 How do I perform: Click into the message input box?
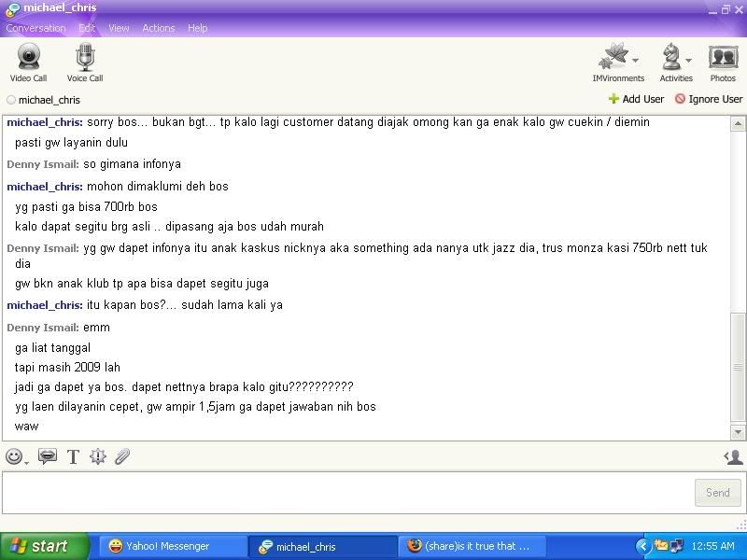click(x=347, y=493)
